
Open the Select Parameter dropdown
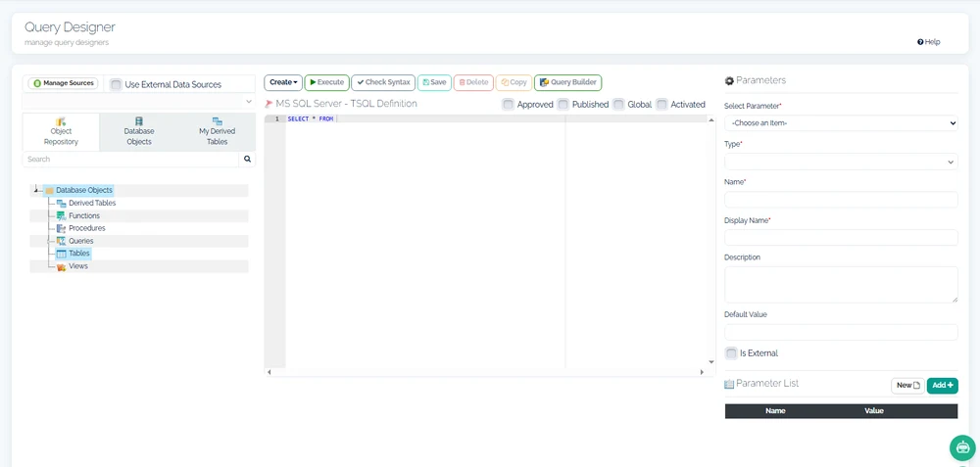point(841,123)
